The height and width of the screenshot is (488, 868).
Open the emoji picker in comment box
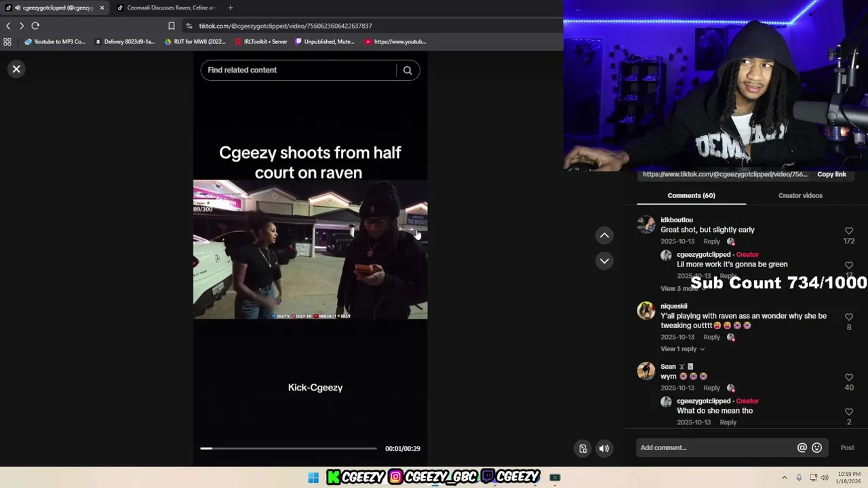pyautogui.click(x=817, y=447)
